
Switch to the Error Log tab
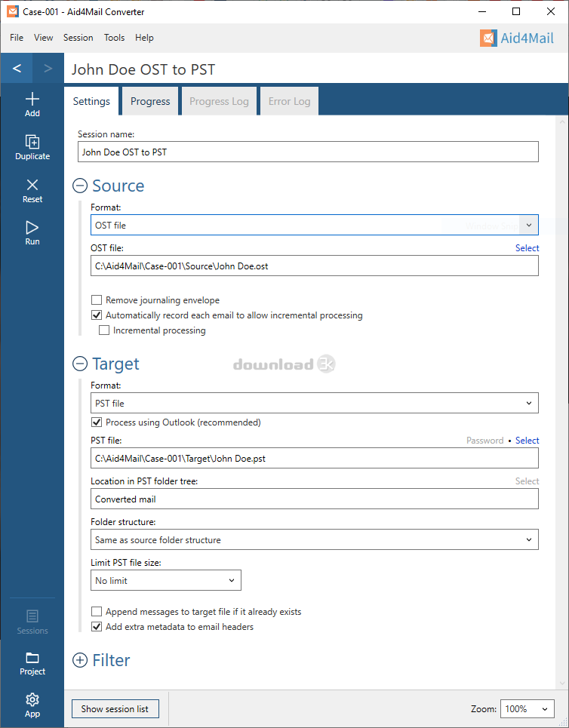289,101
